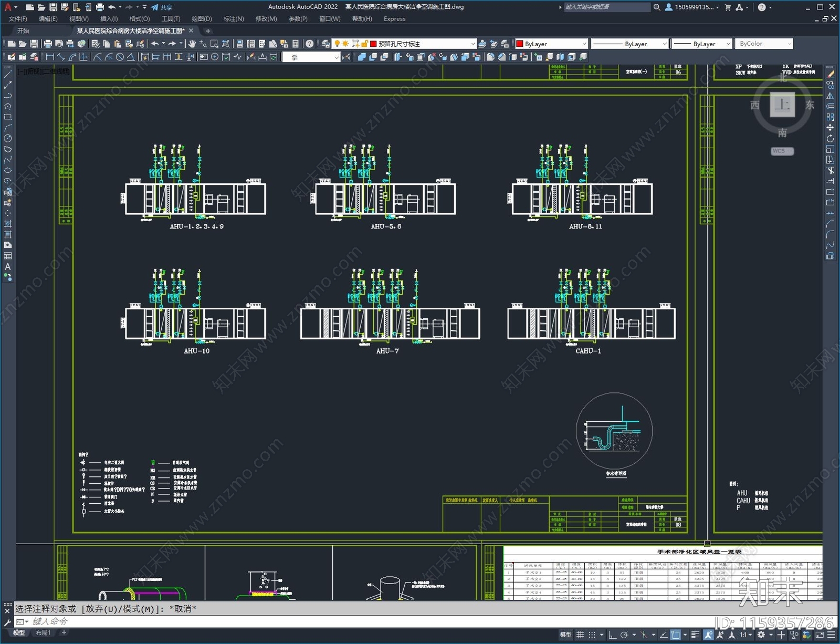
Task: Select the Linear dimension tool
Action: click(x=50, y=57)
